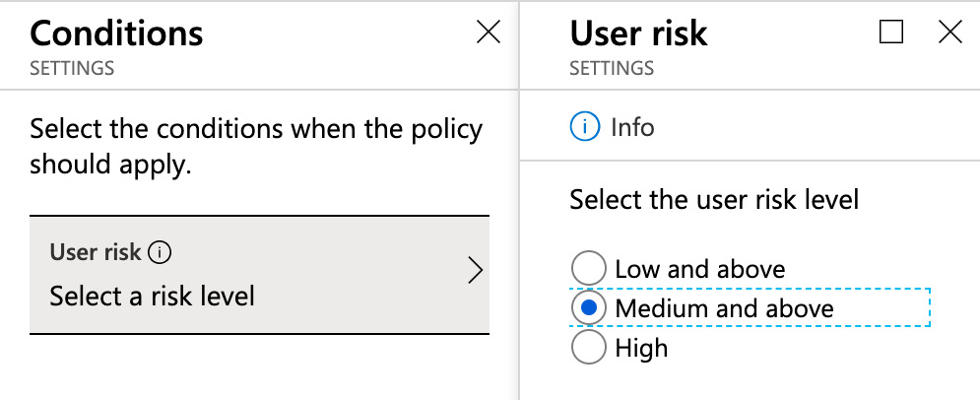
Task: Click the SETTINGS subtitle under User risk
Action: tap(612, 69)
